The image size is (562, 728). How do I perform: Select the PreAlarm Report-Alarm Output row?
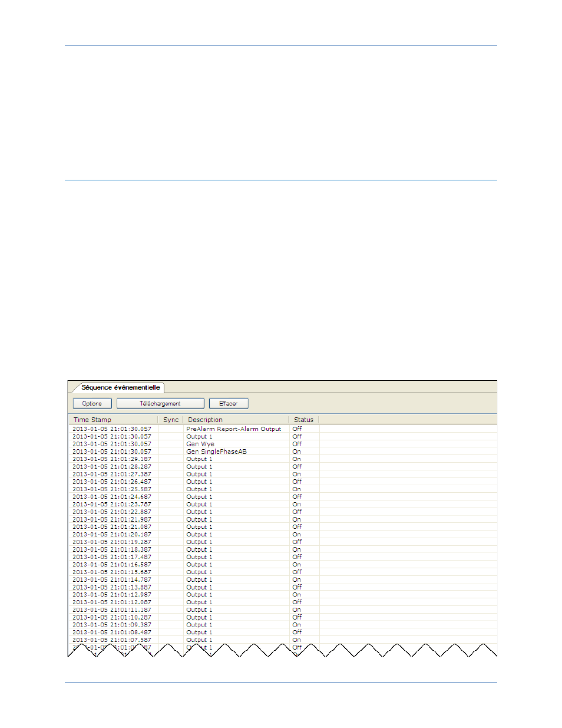click(283, 429)
